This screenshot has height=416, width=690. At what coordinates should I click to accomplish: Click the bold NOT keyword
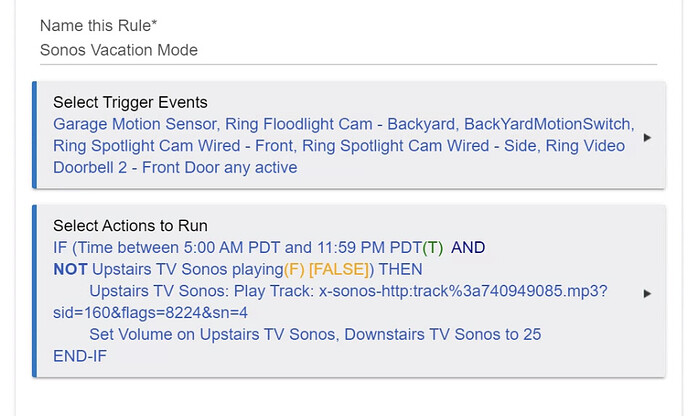point(70,269)
